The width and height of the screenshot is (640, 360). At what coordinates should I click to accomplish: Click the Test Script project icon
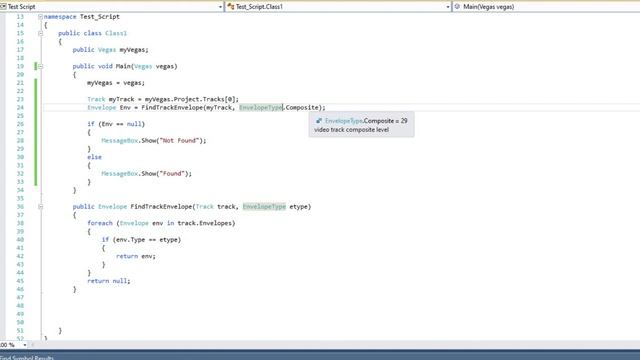point(3,7)
